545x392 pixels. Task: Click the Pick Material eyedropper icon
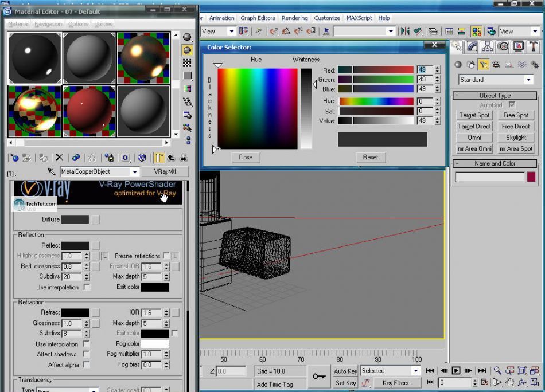(x=52, y=171)
